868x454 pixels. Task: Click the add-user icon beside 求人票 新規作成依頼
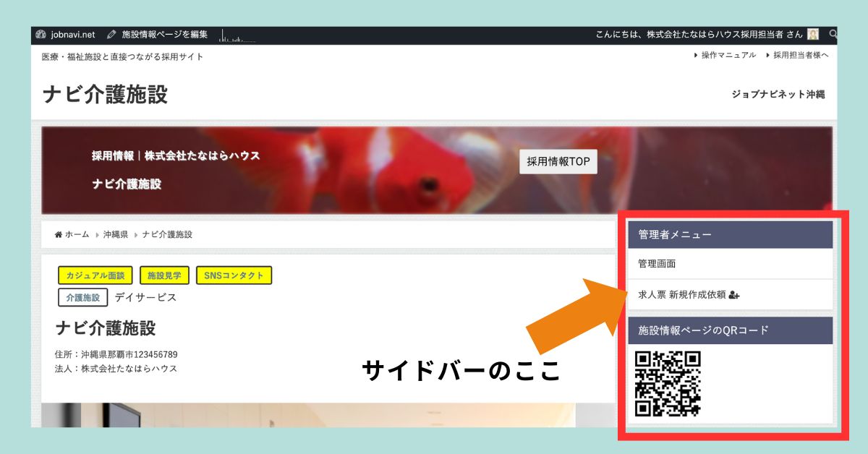point(734,295)
